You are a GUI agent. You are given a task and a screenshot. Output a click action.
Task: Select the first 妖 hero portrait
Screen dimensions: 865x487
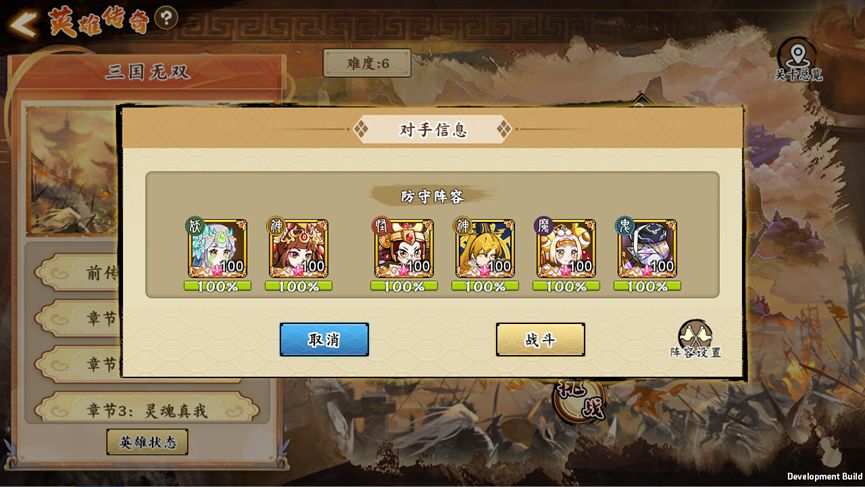[x=217, y=248]
